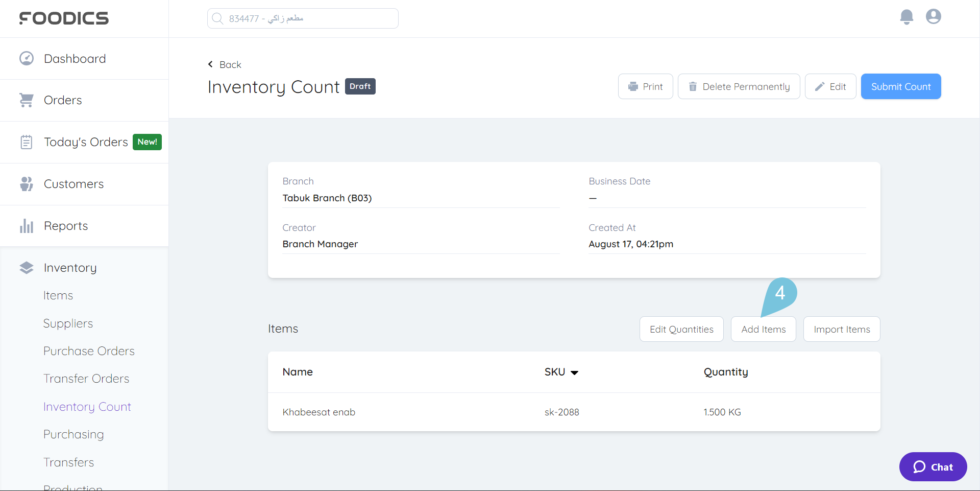
Task: Open the Orders menu item
Action: pyautogui.click(x=84, y=101)
